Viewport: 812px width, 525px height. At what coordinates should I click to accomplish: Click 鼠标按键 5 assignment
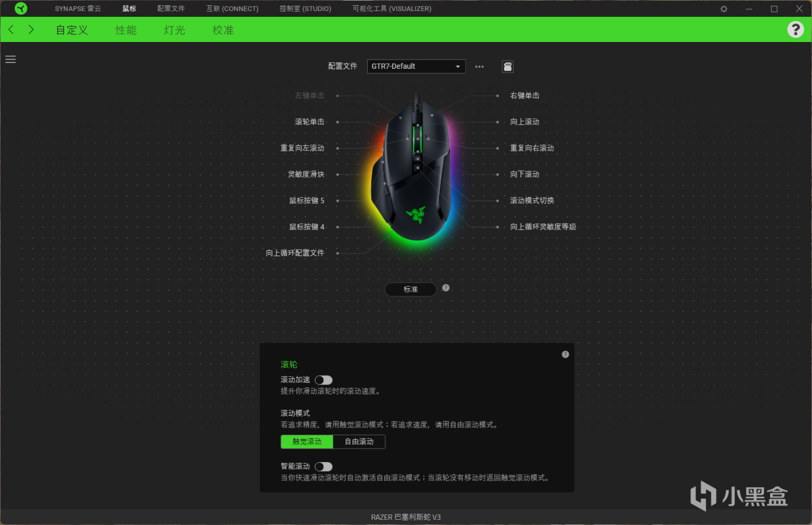[x=307, y=201]
